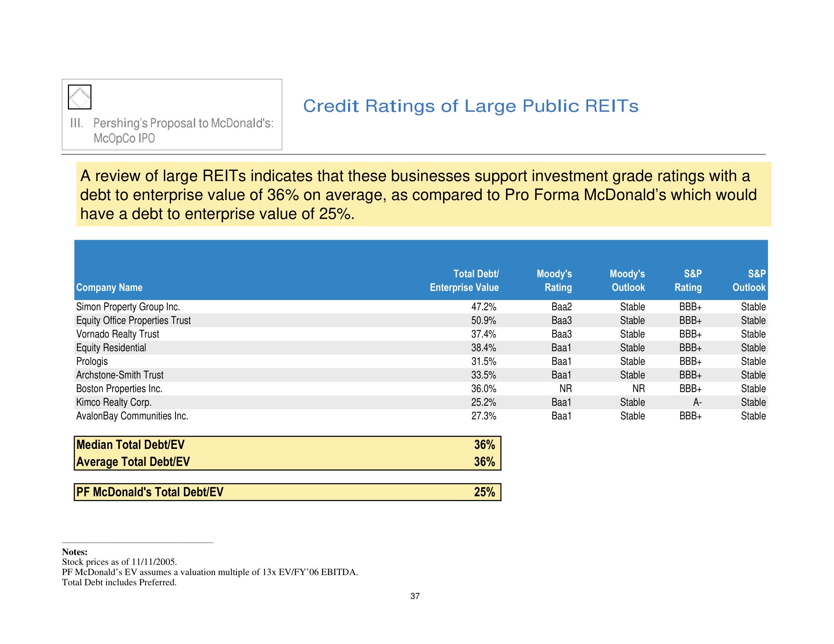This screenshot has width=834, height=644.
Task: Click the 'Notes:' heading
Action: (x=75, y=552)
